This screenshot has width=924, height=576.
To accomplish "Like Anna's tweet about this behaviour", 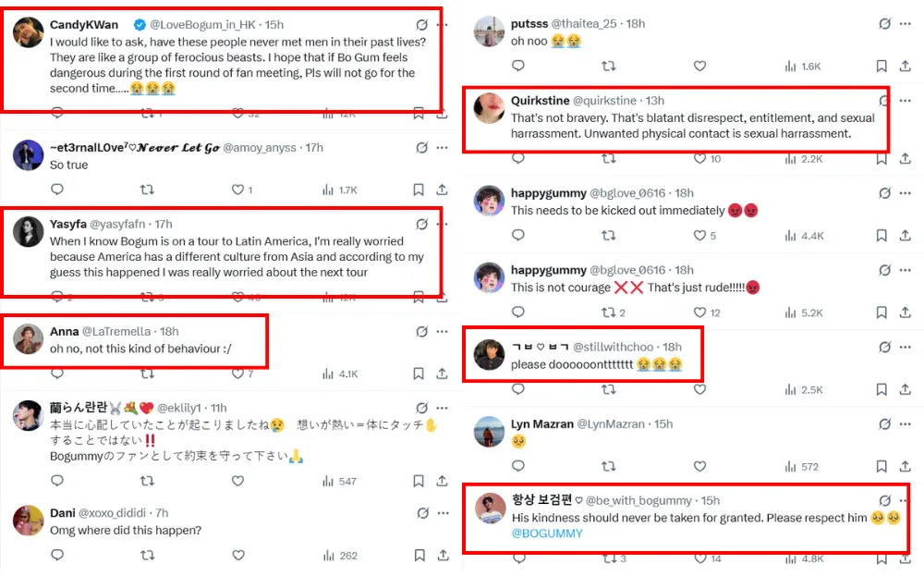I will [x=237, y=374].
